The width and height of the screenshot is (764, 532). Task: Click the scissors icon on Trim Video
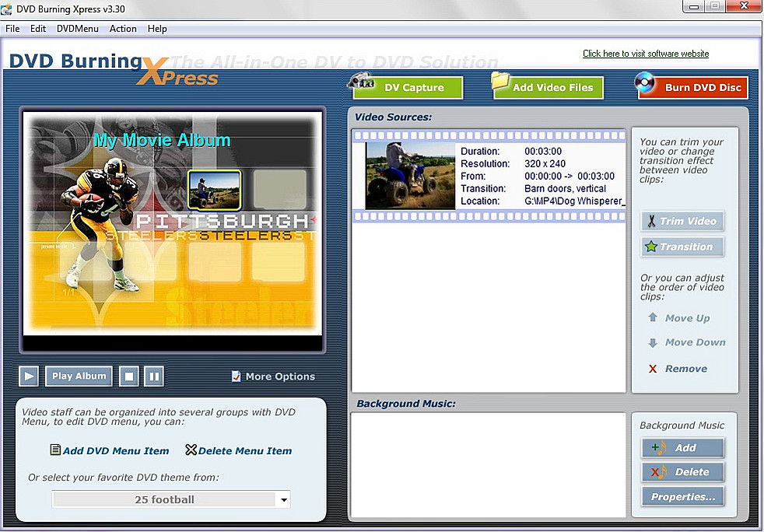(x=651, y=221)
